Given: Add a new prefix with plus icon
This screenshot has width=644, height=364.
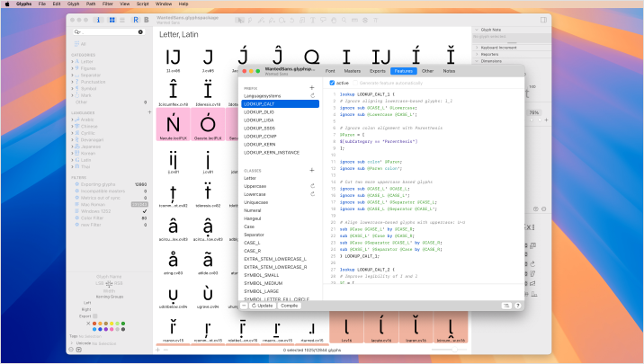Looking at the screenshot, I should [x=312, y=87].
